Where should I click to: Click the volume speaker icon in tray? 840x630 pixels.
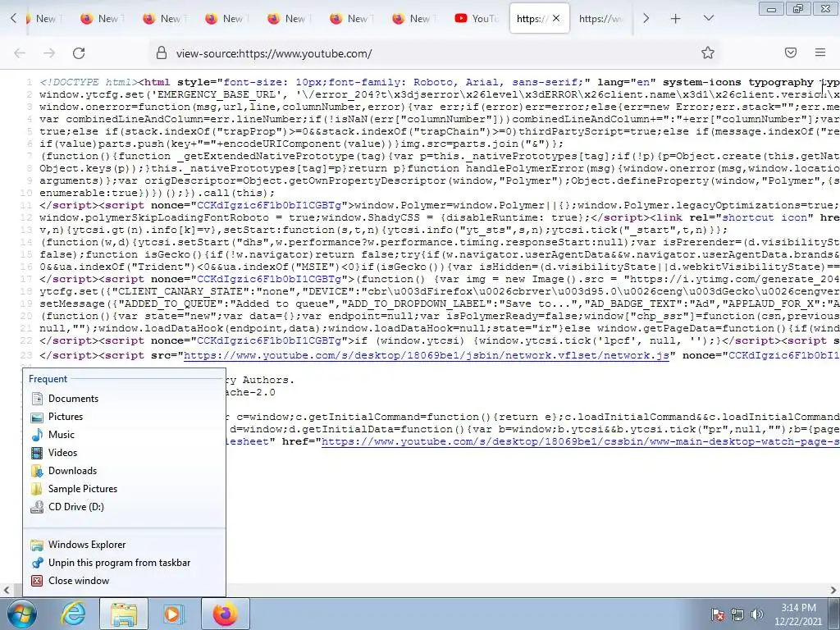[756, 614]
